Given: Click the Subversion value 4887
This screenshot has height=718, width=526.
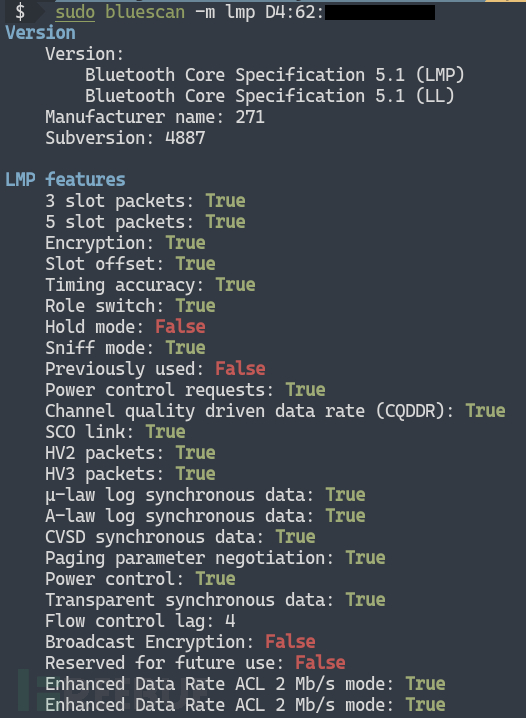Looking at the screenshot, I should (185, 138).
